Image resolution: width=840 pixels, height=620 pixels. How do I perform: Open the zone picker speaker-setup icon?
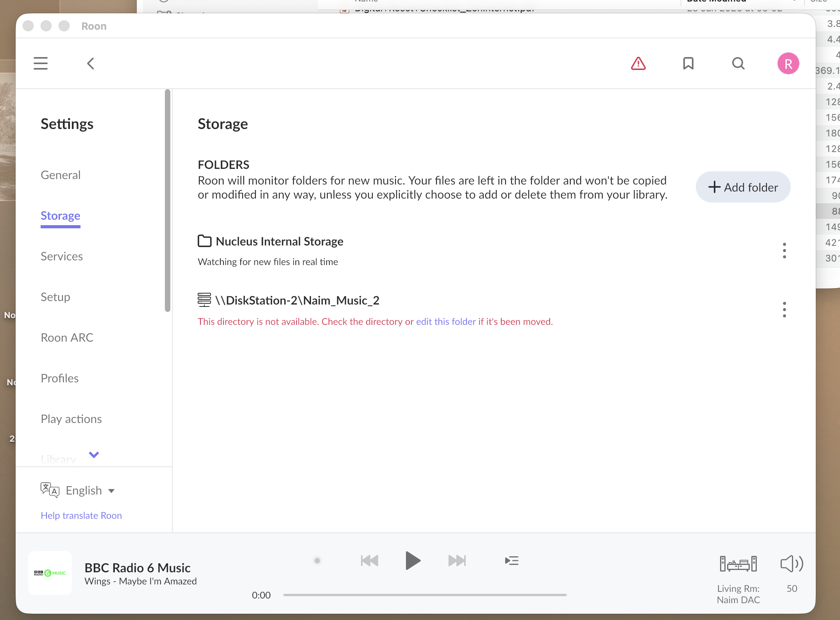pyautogui.click(x=738, y=564)
